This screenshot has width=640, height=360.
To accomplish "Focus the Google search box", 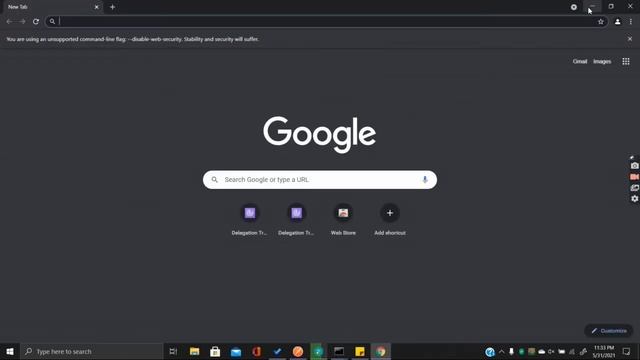I will click(x=320, y=180).
